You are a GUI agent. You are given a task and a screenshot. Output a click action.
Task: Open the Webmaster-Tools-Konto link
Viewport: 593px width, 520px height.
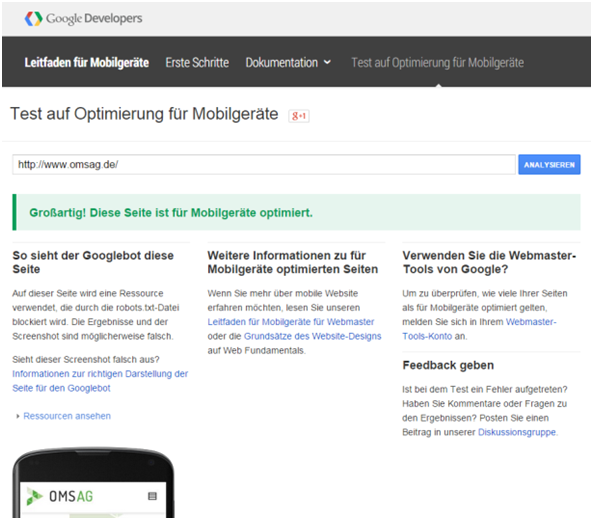pyautogui.click(x=479, y=329)
